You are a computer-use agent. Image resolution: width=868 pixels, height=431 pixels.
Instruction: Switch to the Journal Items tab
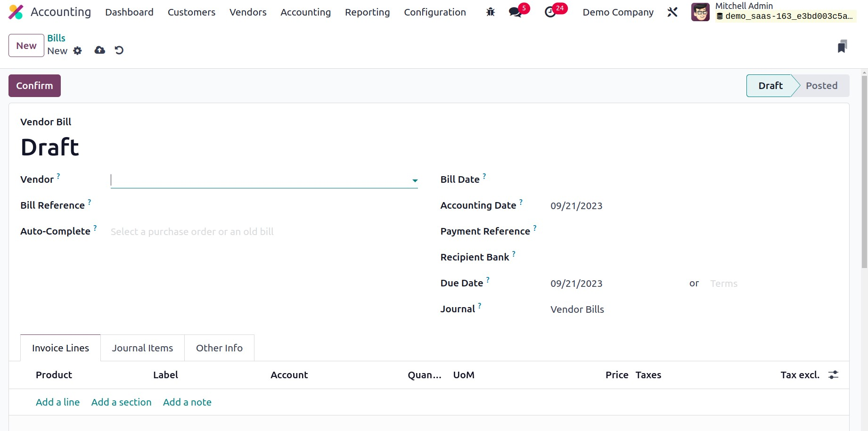142,348
